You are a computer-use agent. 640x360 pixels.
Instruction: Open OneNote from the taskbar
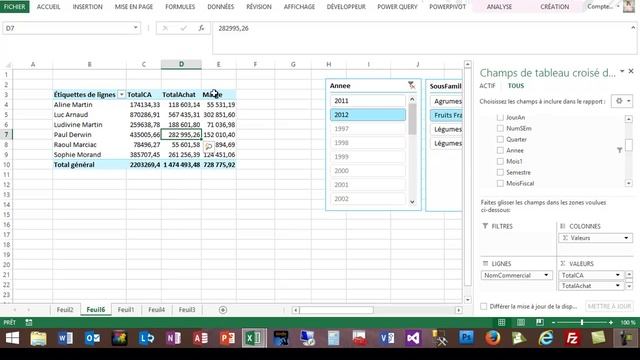173,338
